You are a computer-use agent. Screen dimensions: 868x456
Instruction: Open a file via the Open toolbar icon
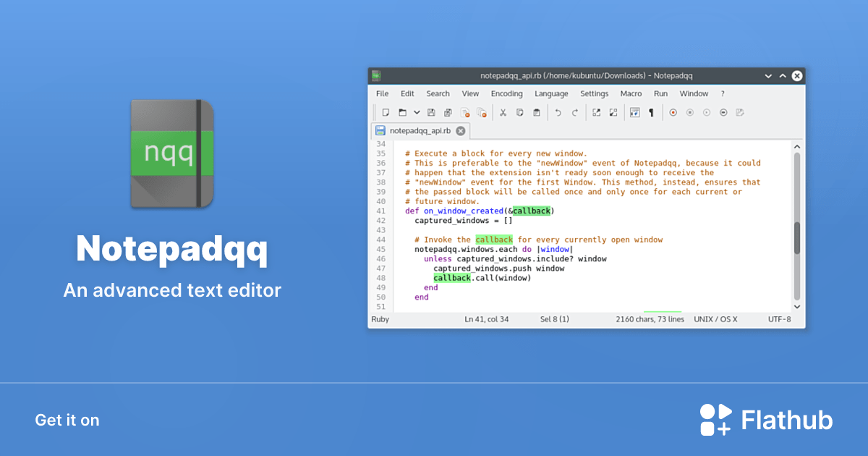point(402,112)
